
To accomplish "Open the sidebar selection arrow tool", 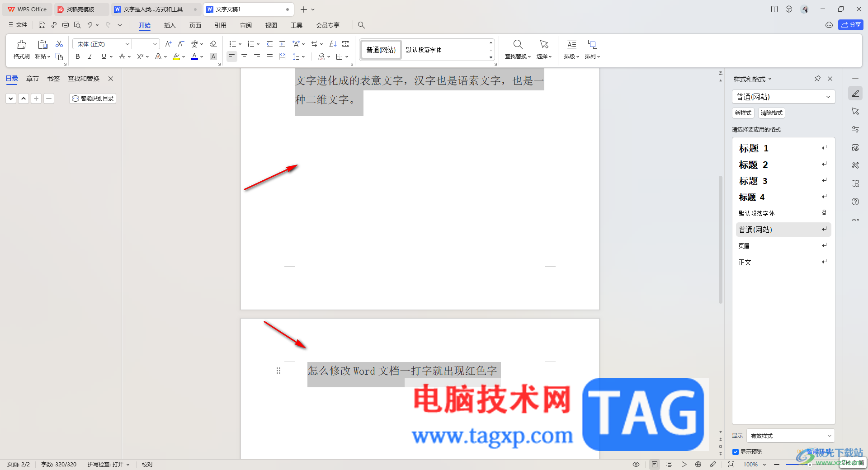I will coord(855,111).
